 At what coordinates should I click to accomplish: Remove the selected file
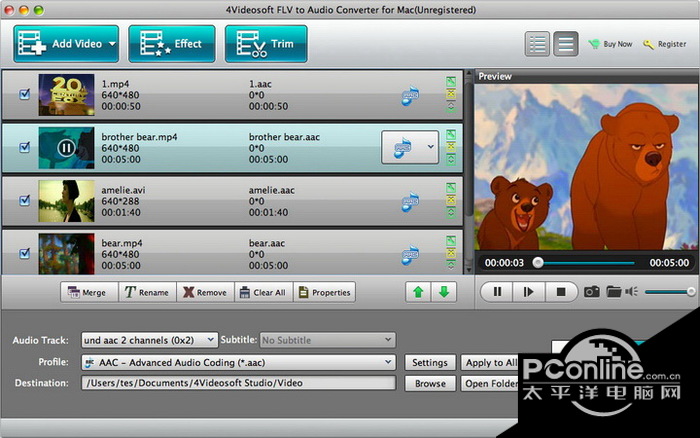205,292
